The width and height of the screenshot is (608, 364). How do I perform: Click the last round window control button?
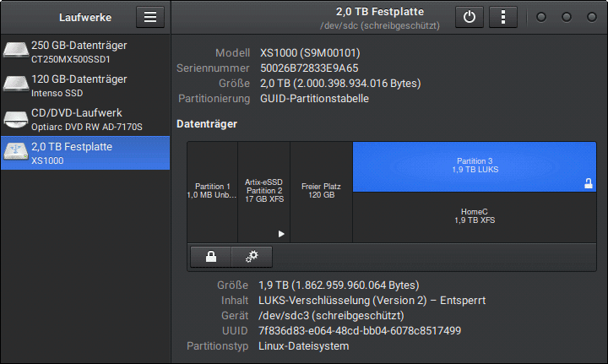click(592, 17)
